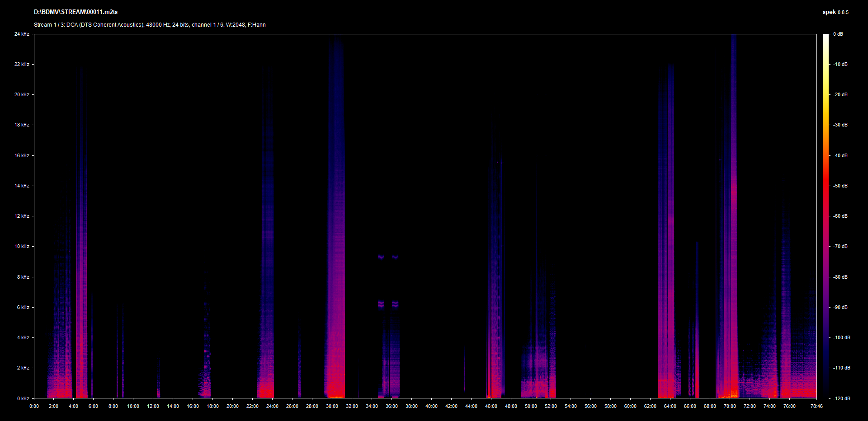Click the DCA stream info line

coord(150,25)
